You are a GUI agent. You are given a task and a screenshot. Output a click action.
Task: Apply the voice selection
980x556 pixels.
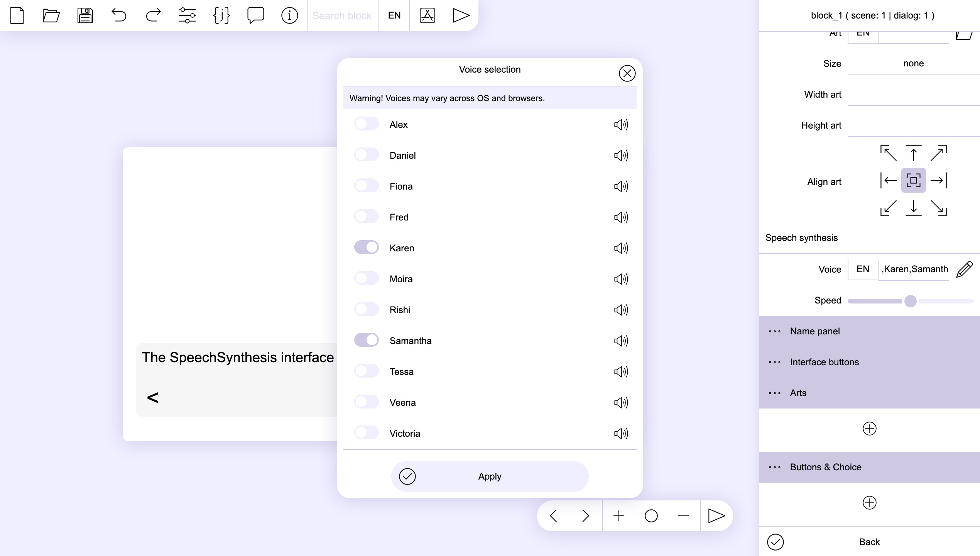(x=490, y=476)
